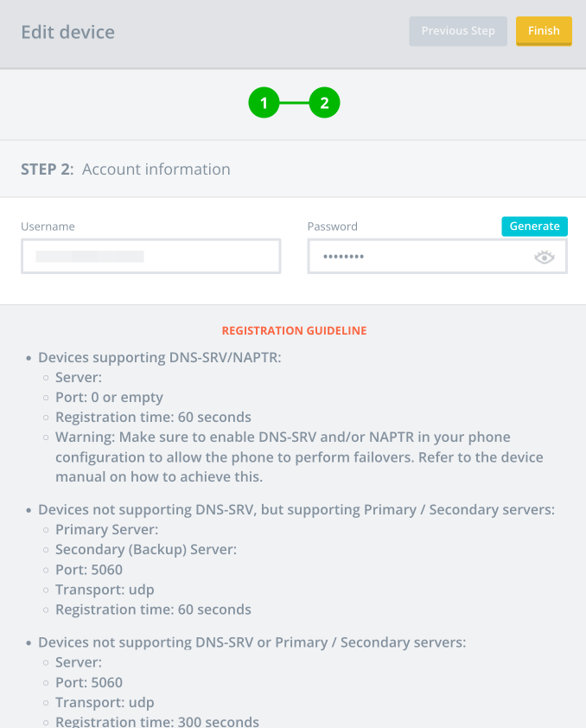Go back using Previous Step
The height and width of the screenshot is (728, 586).
[458, 31]
